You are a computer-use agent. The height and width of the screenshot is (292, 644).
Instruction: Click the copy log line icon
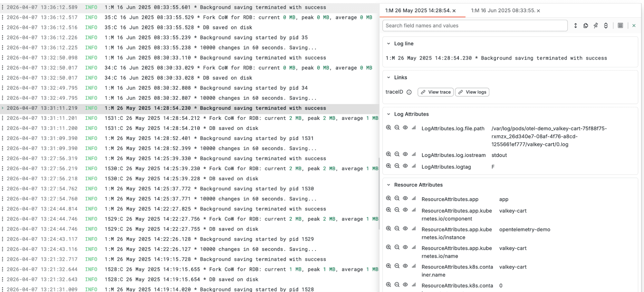585,25
